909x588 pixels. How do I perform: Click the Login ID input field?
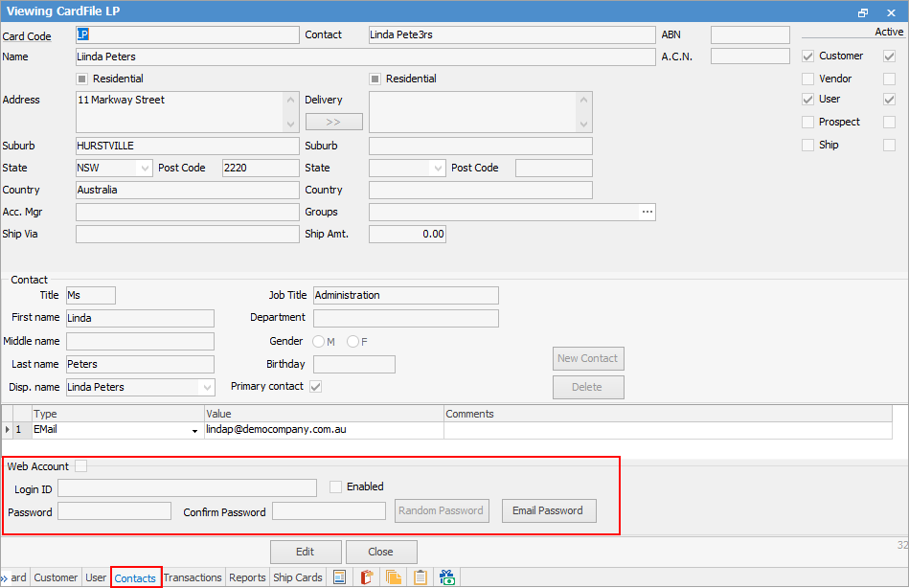pyautogui.click(x=187, y=488)
